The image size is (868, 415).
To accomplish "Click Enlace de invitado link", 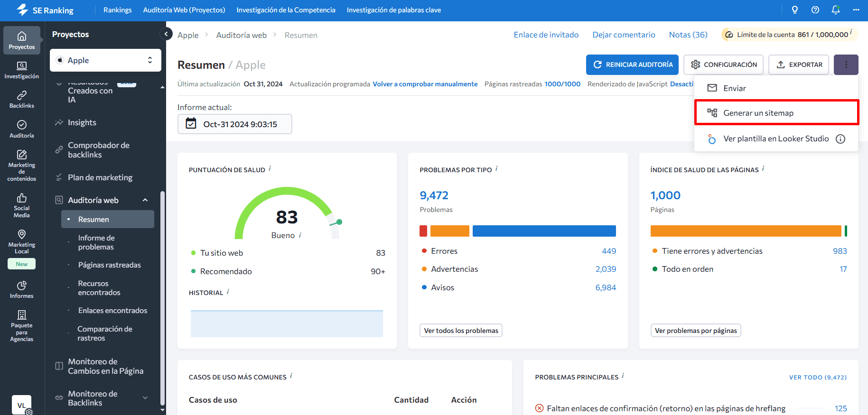I will tap(546, 35).
